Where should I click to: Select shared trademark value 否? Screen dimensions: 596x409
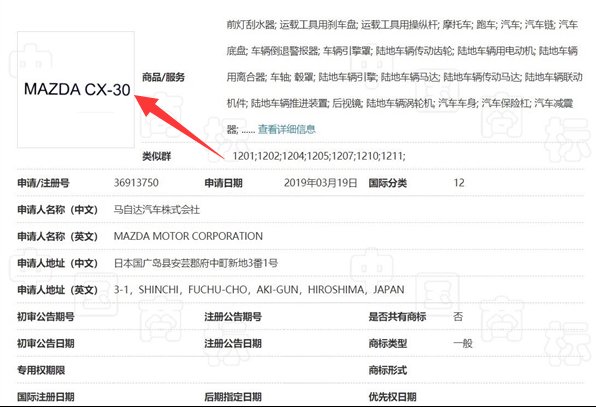tap(458, 316)
